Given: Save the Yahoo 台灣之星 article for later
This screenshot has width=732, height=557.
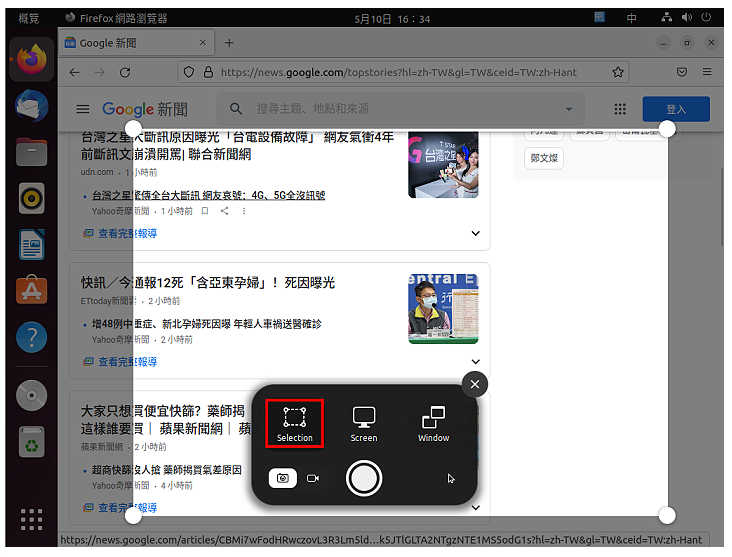Looking at the screenshot, I should click(204, 211).
